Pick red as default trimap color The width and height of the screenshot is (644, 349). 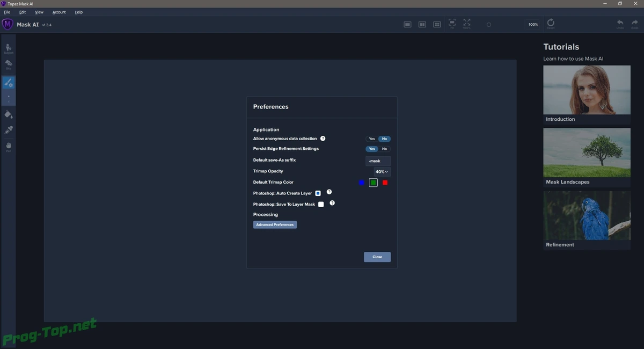(385, 183)
